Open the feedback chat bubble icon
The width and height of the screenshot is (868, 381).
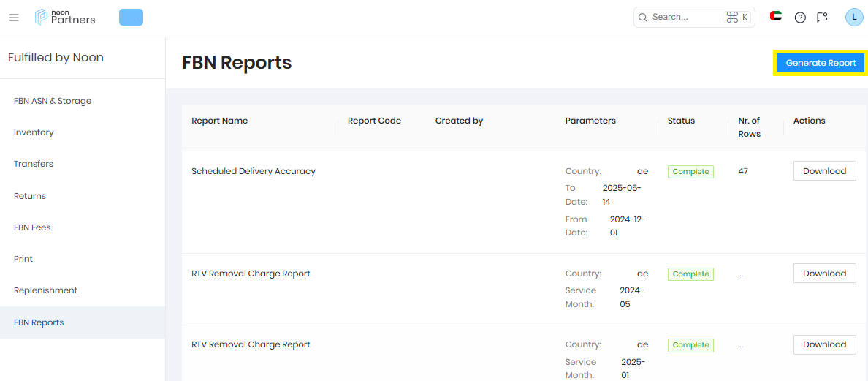[822, 17]
